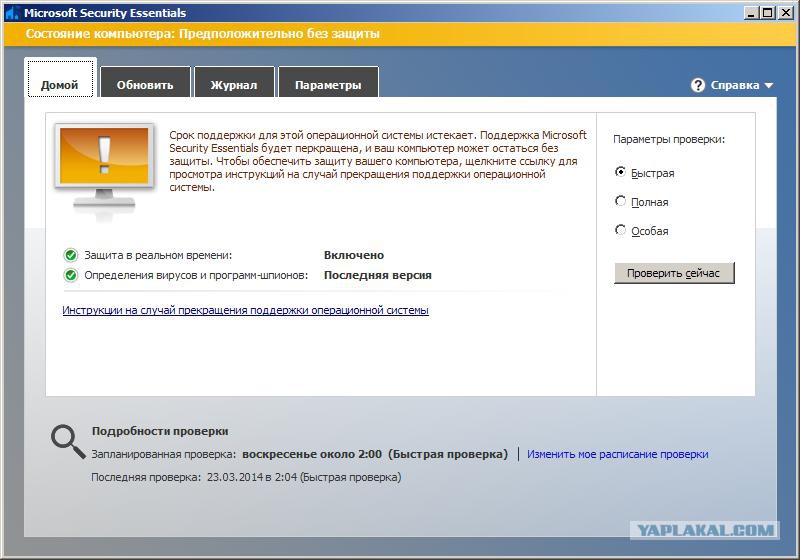The width and height of the screenshot is (800, 560).
Task: Click the Подробности проверки heading
Action: tap(160, 431)
